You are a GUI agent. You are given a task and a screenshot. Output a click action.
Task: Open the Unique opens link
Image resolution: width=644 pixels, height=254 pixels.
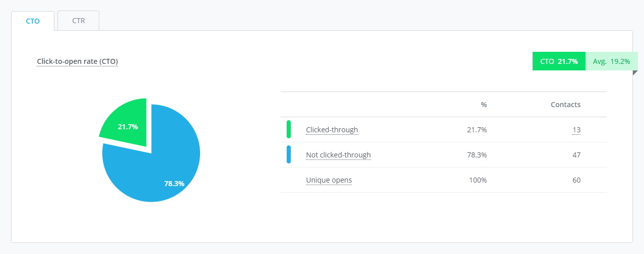(329, 180)
